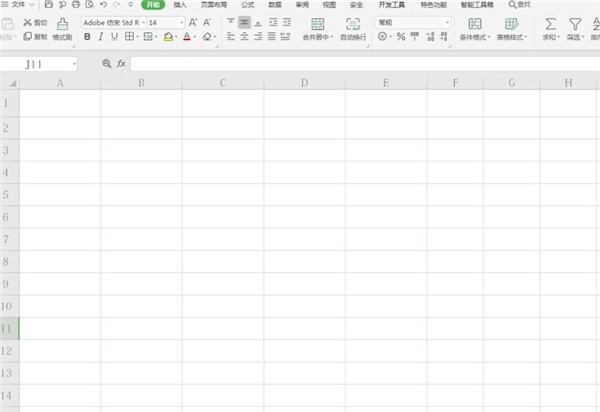
Task: Click the Name Box showing J11
Action: (38, 64)
